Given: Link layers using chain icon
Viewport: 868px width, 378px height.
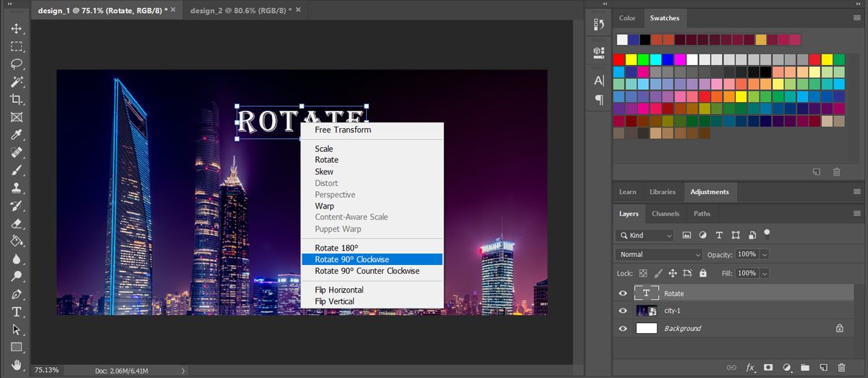Looking at the screenshot, I should tap(731, 367).
